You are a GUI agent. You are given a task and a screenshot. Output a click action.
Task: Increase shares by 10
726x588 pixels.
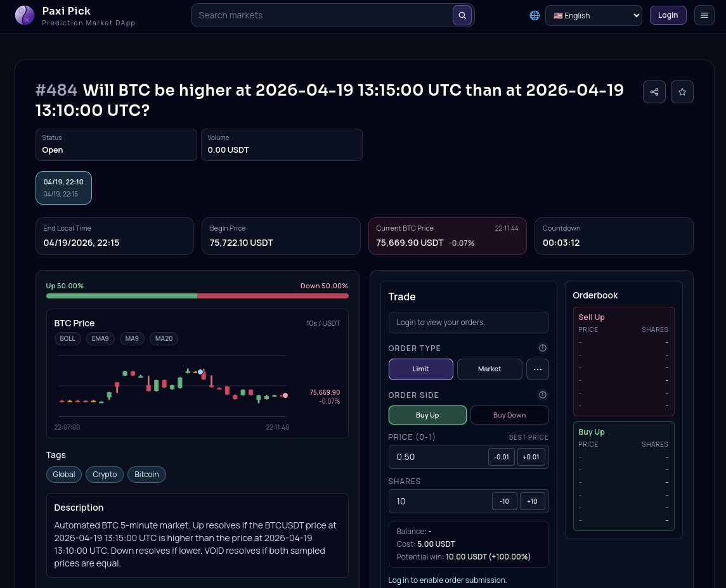click(x=532, y=501)
